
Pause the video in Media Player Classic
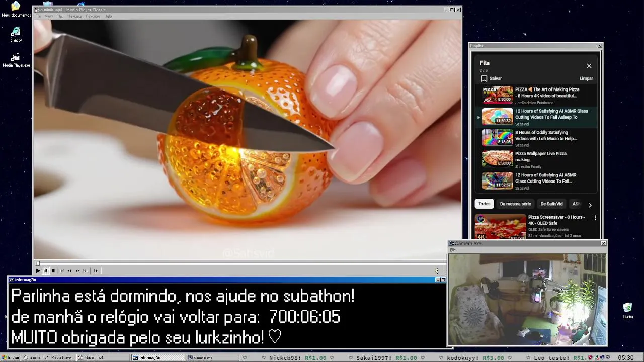click(45, 270)
